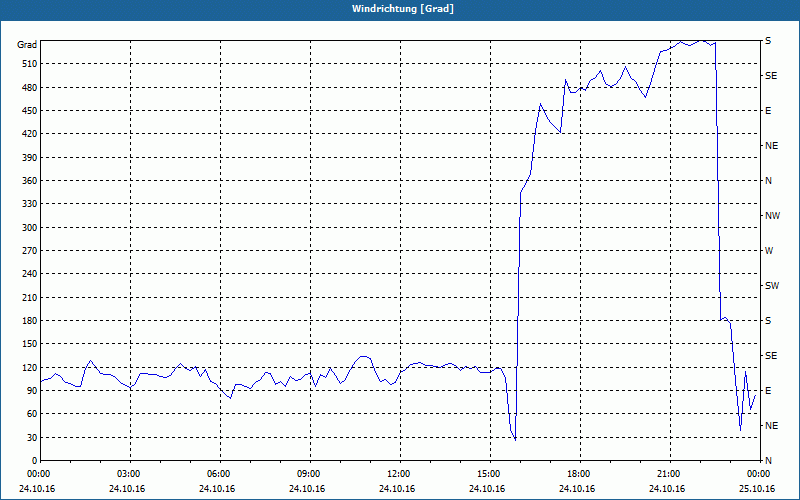The height and width of the screenshot is (500, 800).
Task: Select the 330 y-axis value
Action: 30,204
